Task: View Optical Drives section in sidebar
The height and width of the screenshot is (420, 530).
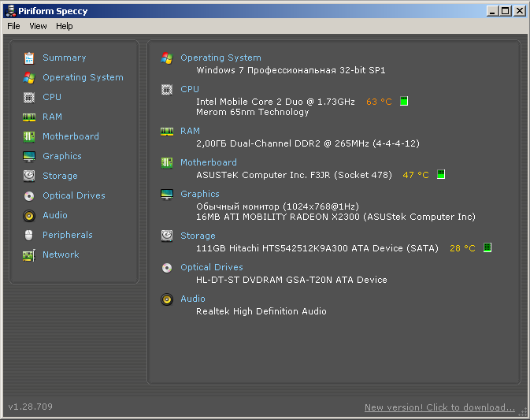Action: tap(74, 195)
